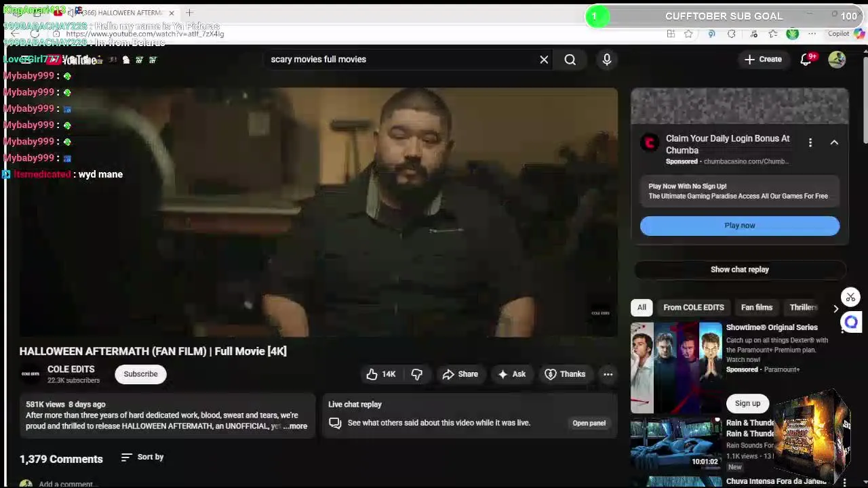Click the video title text
Image resolution: width=868 pixels, height=488 pixels.
tap(153, 351)
